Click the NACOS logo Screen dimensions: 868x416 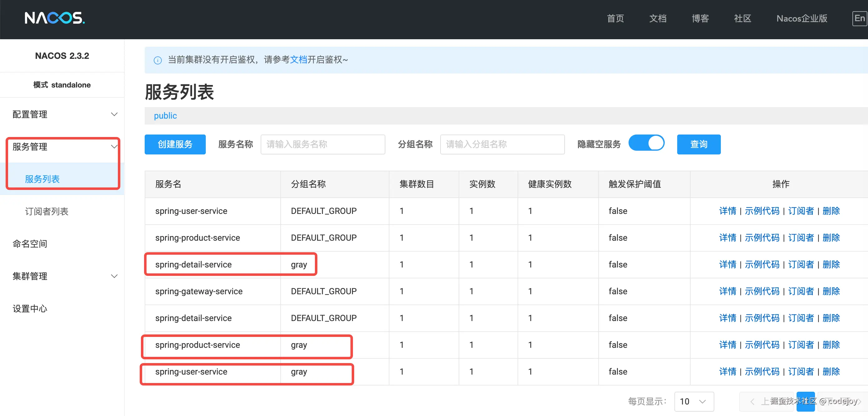[55, 18]
